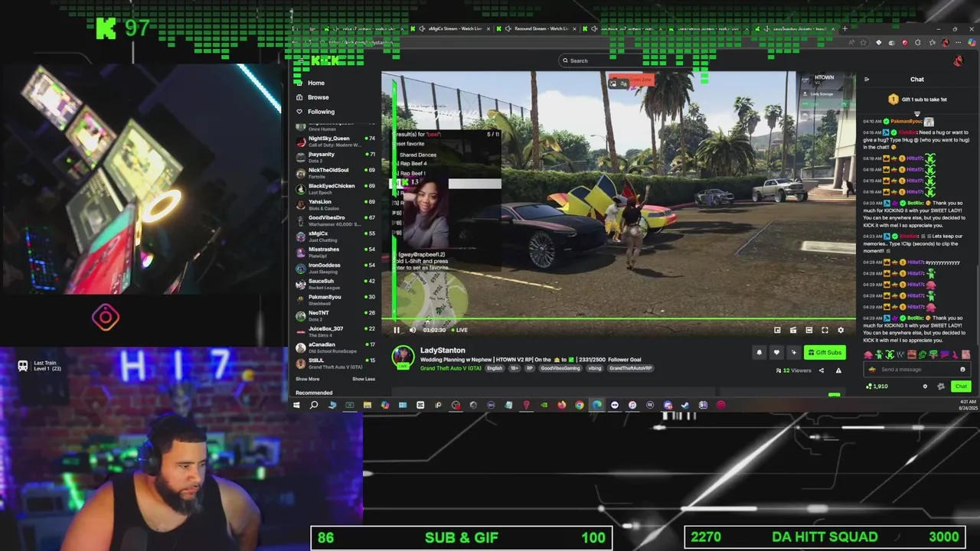Screen dimensions: 980x551
Task: Open StillJL channel
Action: (335, 363)
